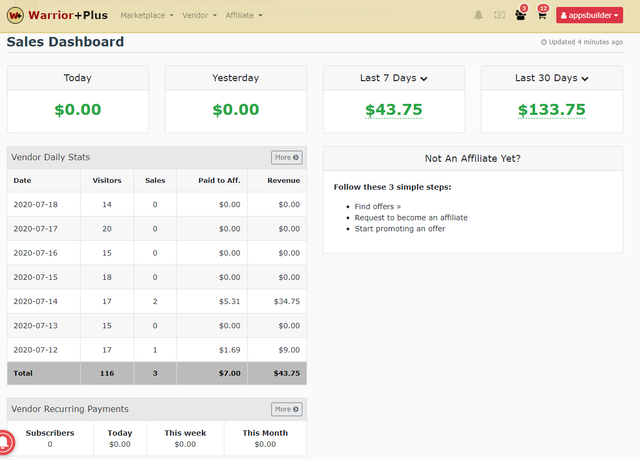Open the shopping cart icon

pyautogui.click(x=542, y=15)
